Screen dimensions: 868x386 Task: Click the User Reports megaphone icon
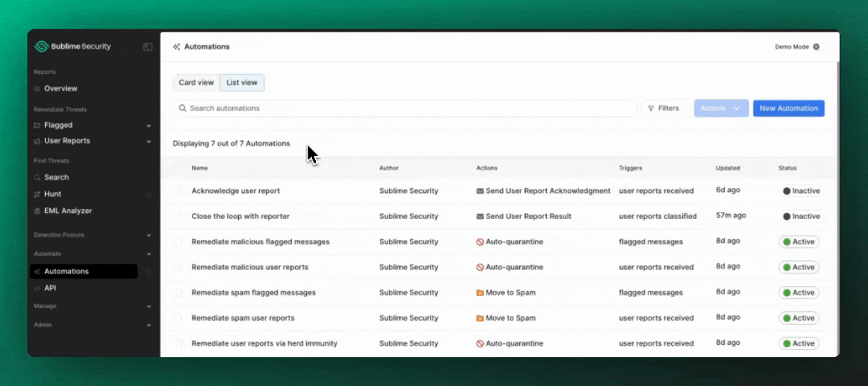point(37,142)
